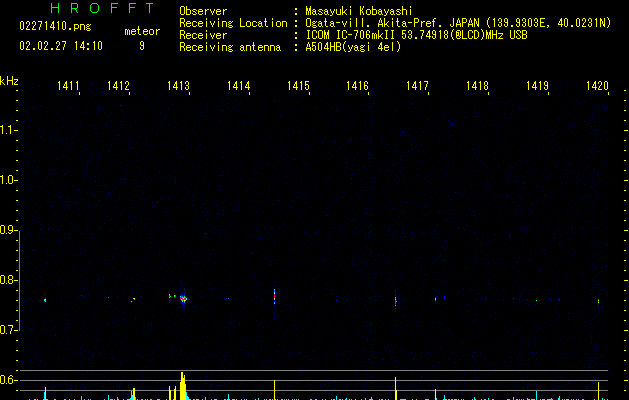Click the HROFFT title text

(x=102, y=8)
